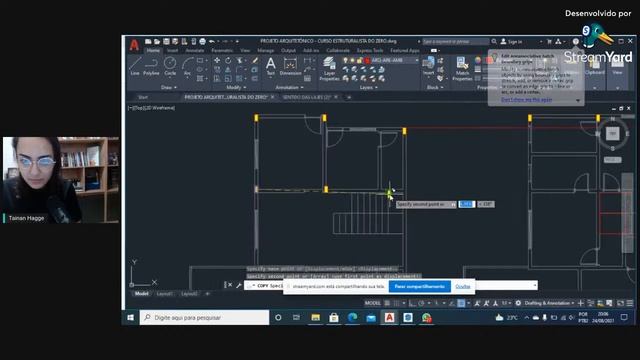Click Sign In button
640x360 pixels.
(512, 41)
